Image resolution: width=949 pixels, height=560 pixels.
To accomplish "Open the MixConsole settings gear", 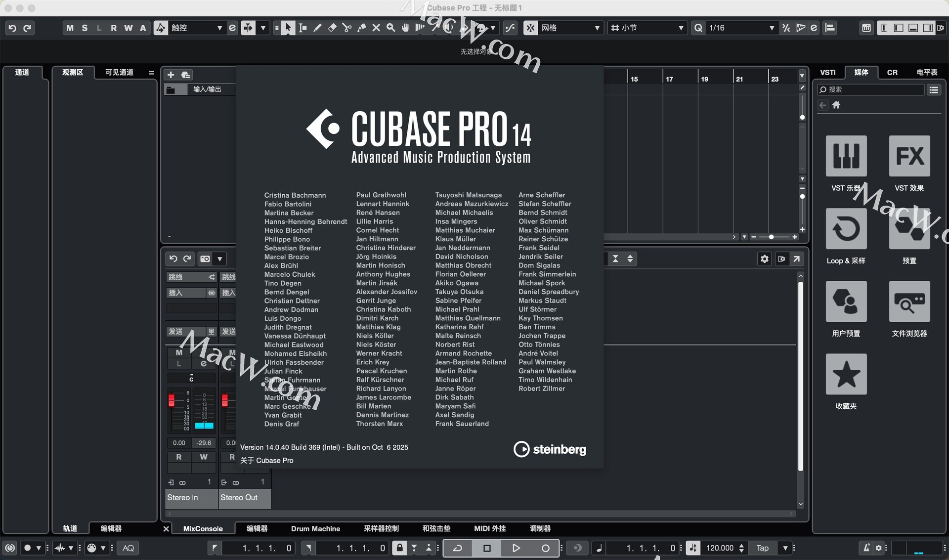I will pyautogui.click(x=764, y=259).
